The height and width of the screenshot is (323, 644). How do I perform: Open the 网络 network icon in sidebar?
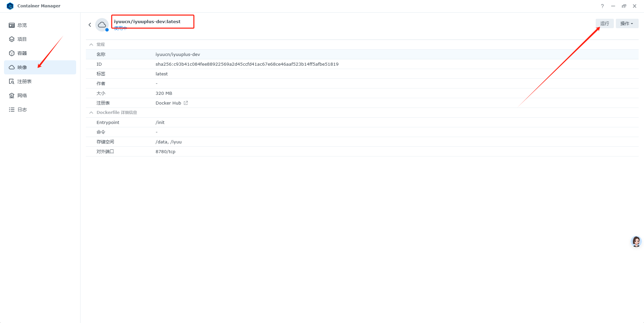tap(12, 95)
